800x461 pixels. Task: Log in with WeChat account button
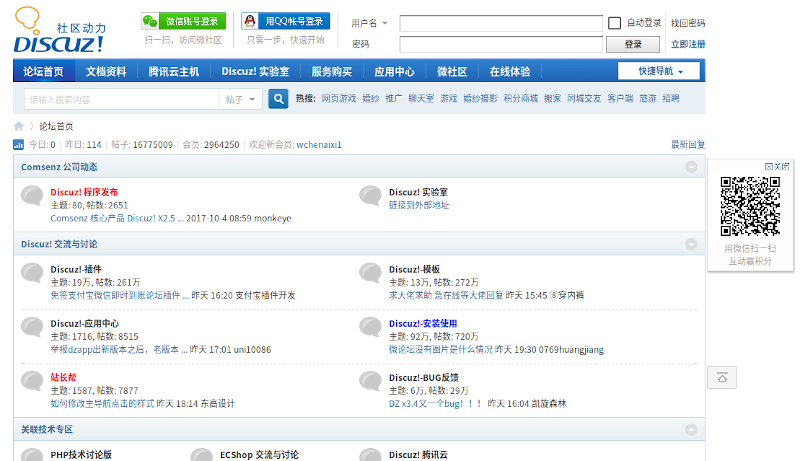(x=183, y=21)
